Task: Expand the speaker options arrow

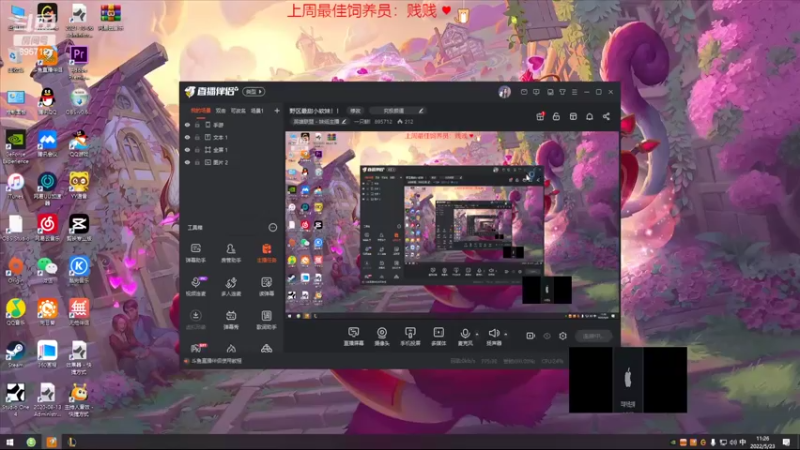Action: tap(506, 335)
